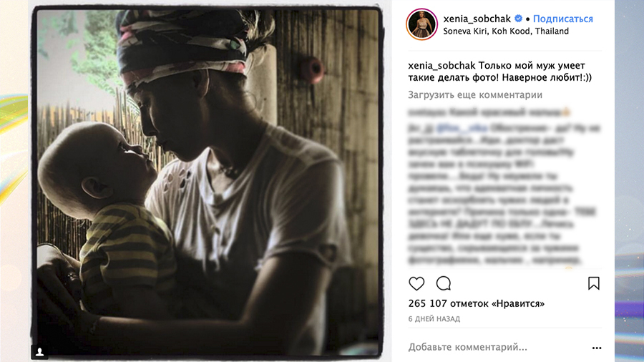Click the verified badge next to xenia_sobchak
Screen dimensions: 644x362
[518, 19]
